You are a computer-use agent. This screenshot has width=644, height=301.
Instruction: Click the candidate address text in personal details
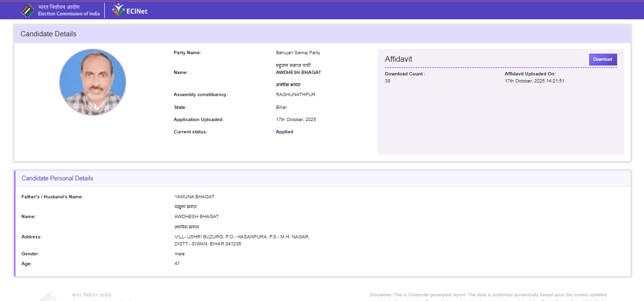pos(242,240)
